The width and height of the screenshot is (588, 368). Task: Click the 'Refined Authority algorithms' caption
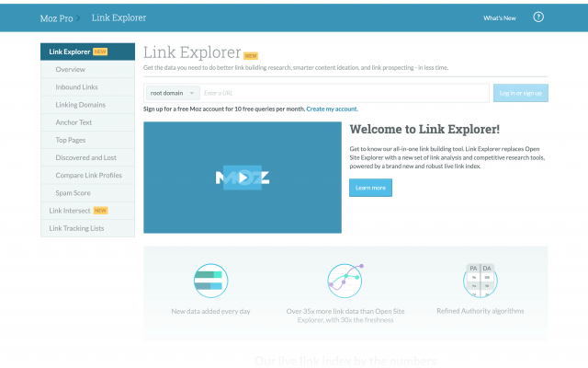[481, 311]
